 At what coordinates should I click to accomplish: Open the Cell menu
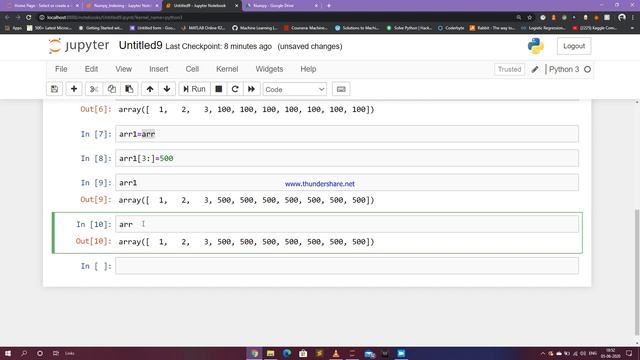click(x=192, y=69)
